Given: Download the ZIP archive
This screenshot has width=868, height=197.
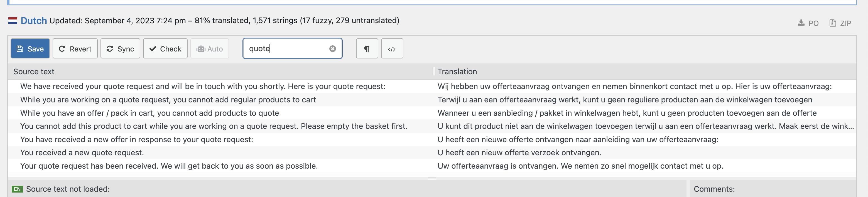Looking at the screenshot, I should (840, 23).
